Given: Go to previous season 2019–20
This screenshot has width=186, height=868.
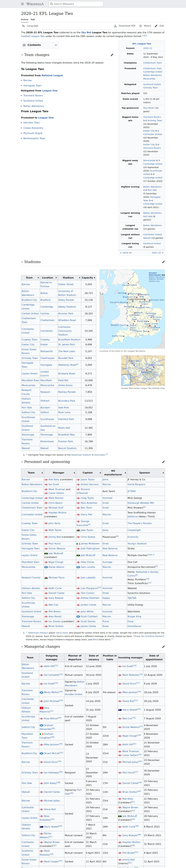Looking at the screenshot, I should [x=127, y=253].
